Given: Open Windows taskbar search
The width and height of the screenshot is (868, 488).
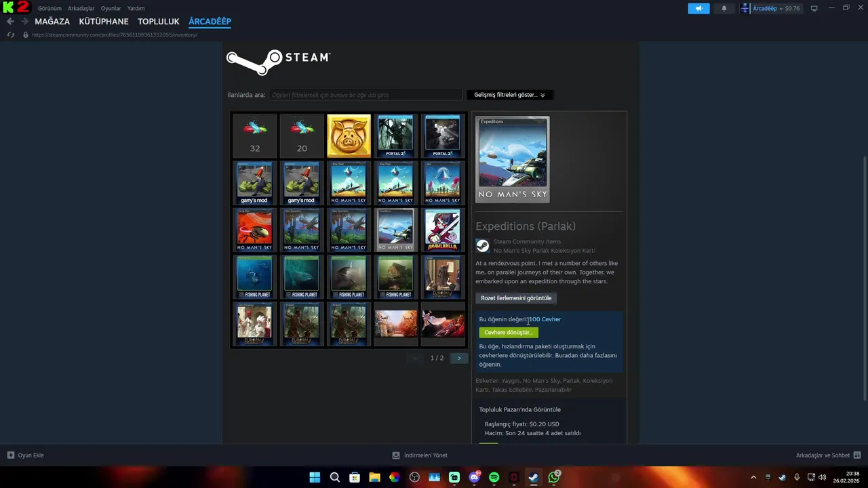Looking at the screenshot, I should (x=335, y=477).
